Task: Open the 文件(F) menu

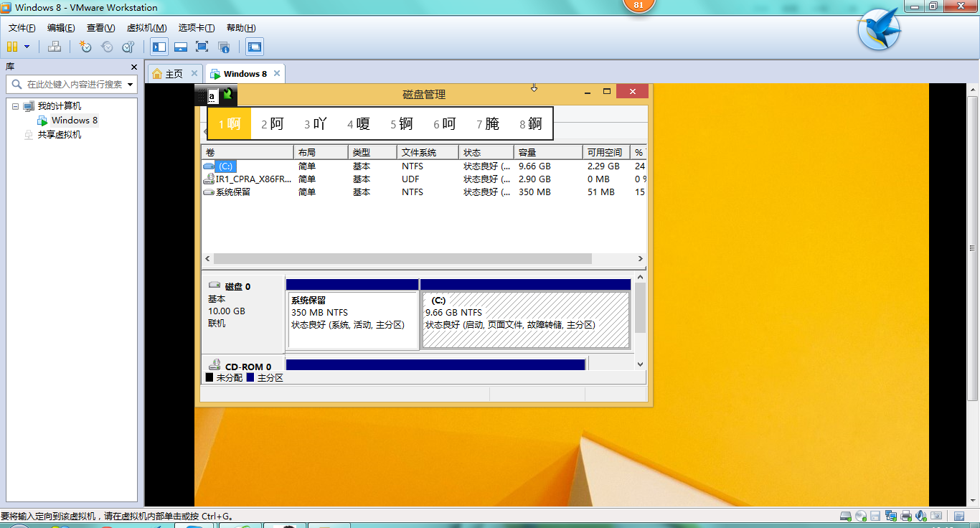Action: pyautogui.click(x=22, y=28)
